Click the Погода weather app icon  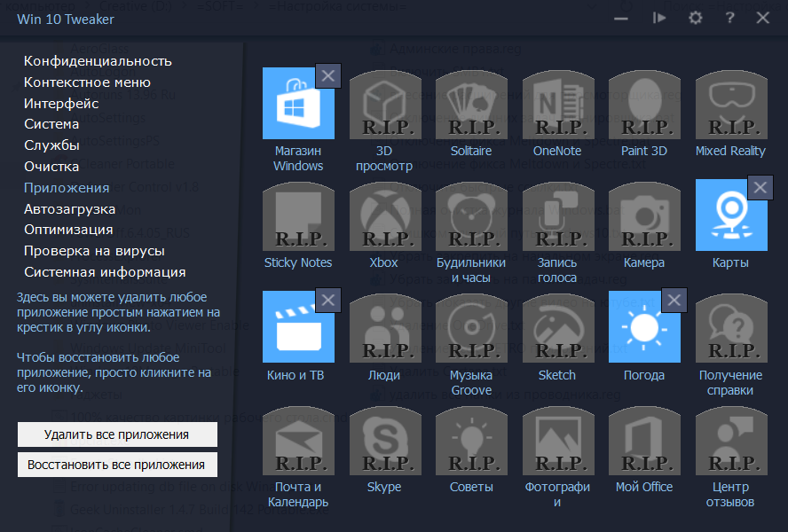(x=644, y=326)
